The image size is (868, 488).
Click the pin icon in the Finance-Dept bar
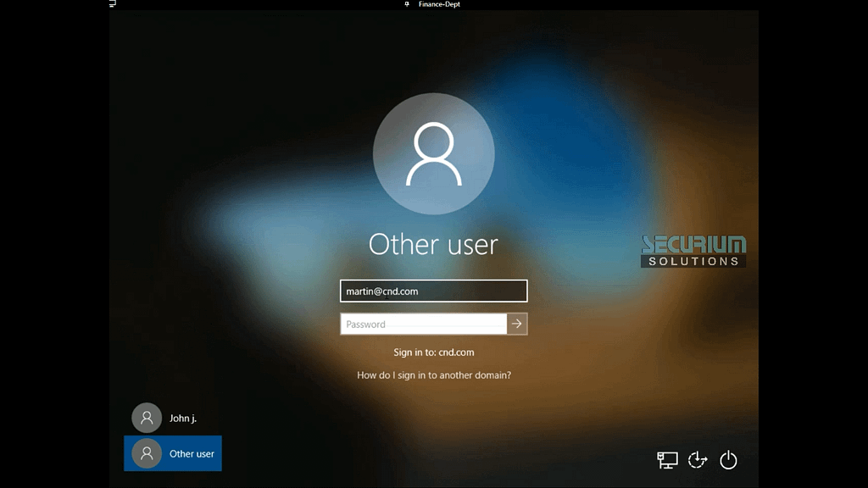[x=407, y=4]
